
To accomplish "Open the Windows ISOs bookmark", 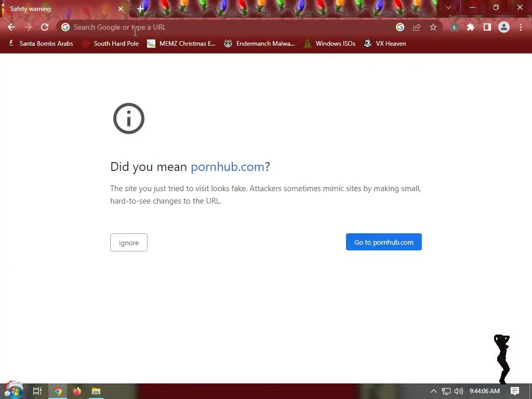I will coord(329,44).
